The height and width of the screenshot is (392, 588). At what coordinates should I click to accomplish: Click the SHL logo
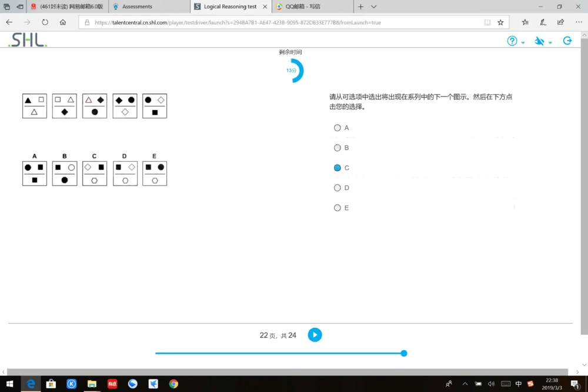[x=25, y=40]
